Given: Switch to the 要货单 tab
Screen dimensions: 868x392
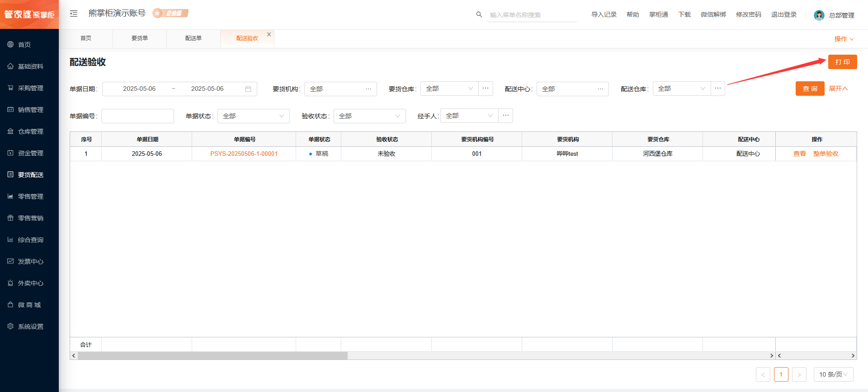Looking at the screenshot, I should (140, 38).
